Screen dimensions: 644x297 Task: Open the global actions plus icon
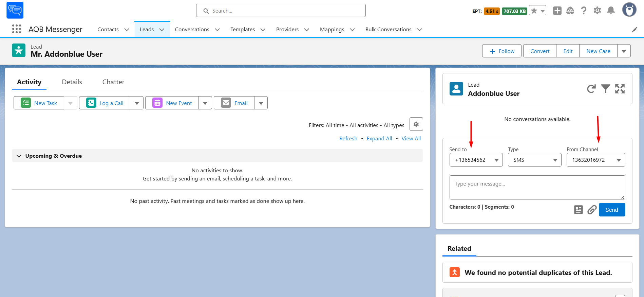tap(557, 11)
